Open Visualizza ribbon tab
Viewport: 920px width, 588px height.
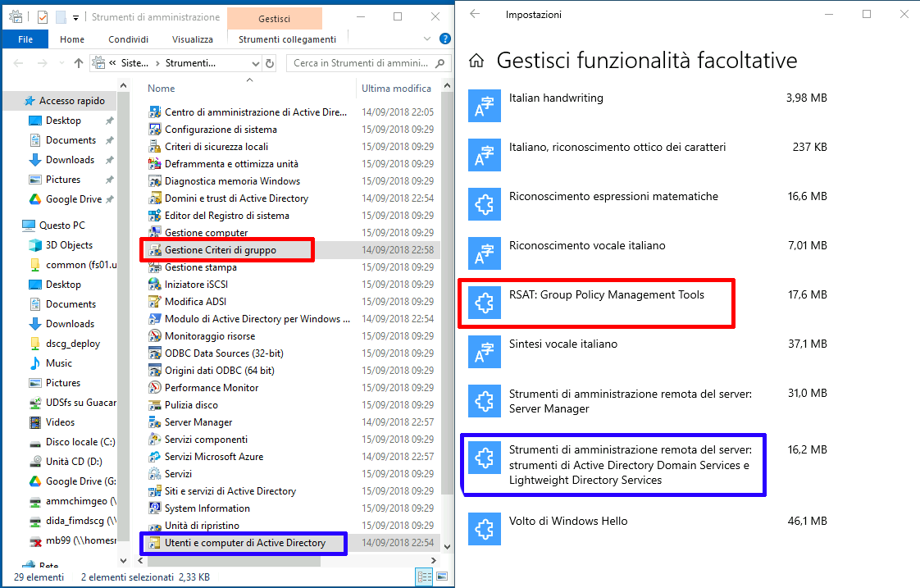[193, 39]
